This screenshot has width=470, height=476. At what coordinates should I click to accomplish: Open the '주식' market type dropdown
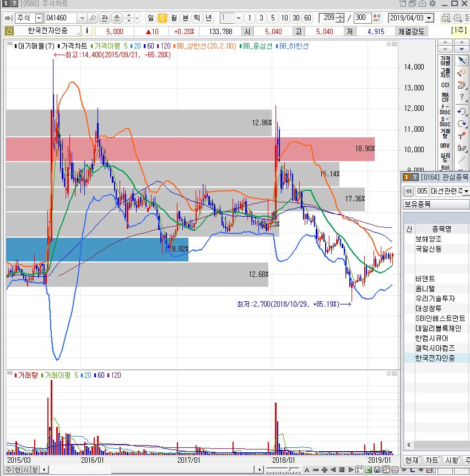(39, 18)
